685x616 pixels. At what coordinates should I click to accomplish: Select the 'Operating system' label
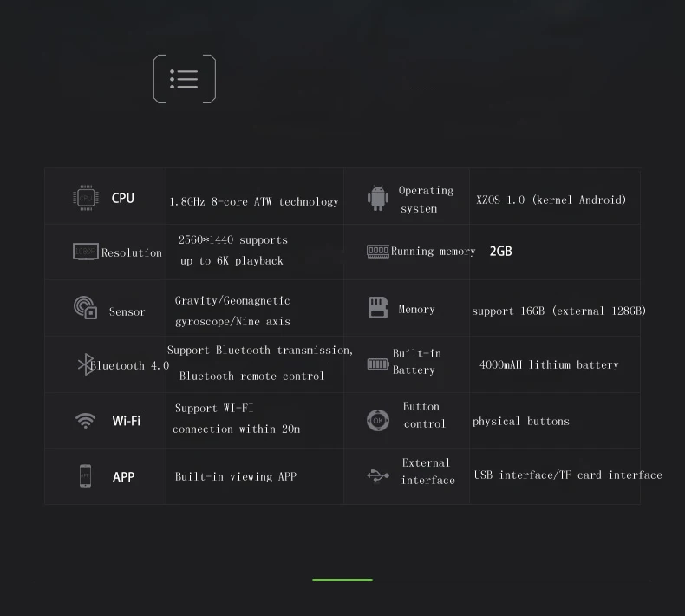point(426,200)
